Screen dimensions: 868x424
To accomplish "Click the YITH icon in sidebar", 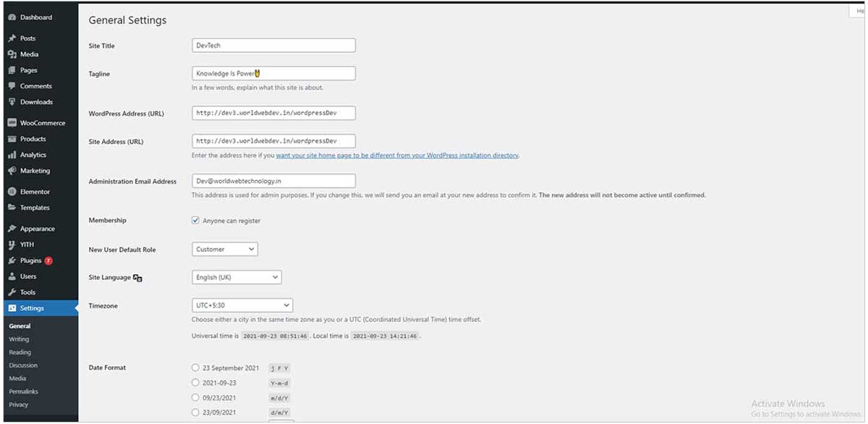I will coord(12,245).
